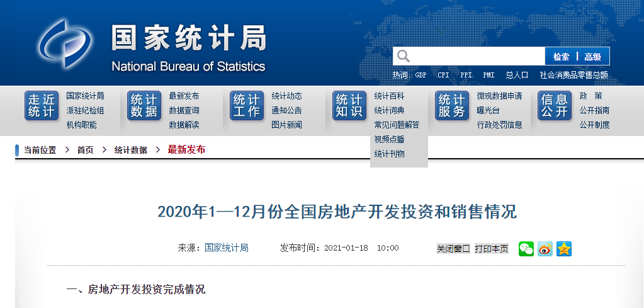The image size is (644, 308).
Task: Open 政 策 menu link
Action: click(x=591, y=96)
